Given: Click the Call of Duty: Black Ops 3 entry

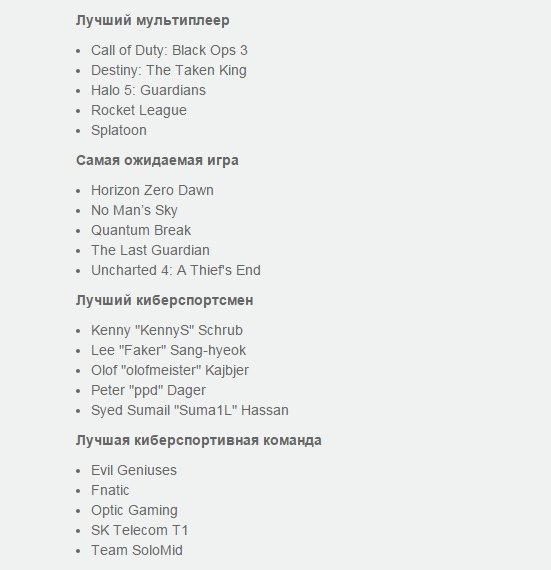Looking at the screenshot, I should 169,50.
